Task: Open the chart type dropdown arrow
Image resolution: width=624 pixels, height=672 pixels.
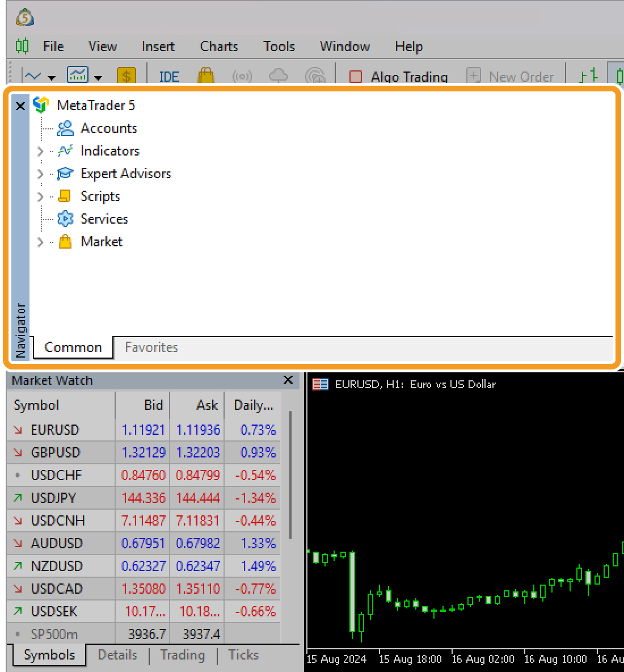Action: click(x=52, y=77)
